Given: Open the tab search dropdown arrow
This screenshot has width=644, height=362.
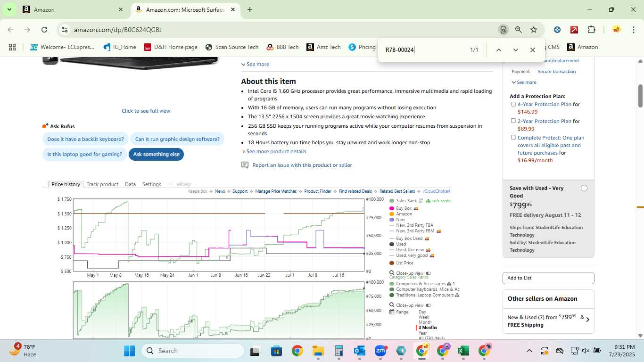Looking at the screenshot, I should point(9,9).
